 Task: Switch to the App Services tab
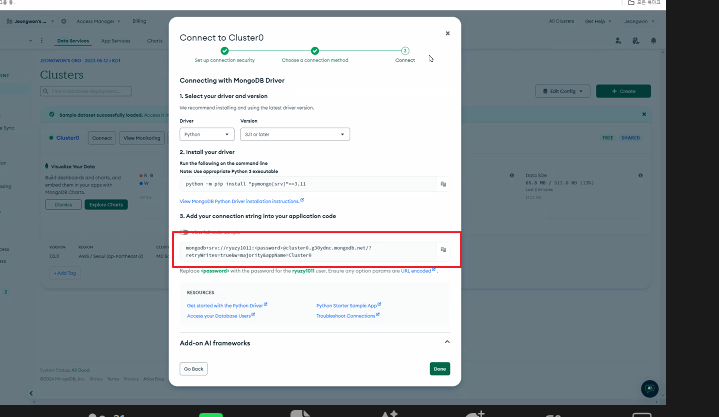point(116,41)
